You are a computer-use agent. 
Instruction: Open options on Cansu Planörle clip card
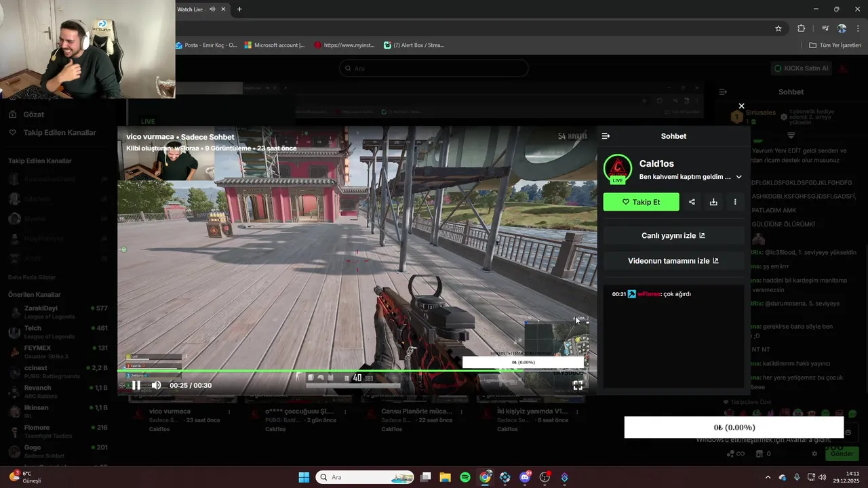(x=462, y=412)
